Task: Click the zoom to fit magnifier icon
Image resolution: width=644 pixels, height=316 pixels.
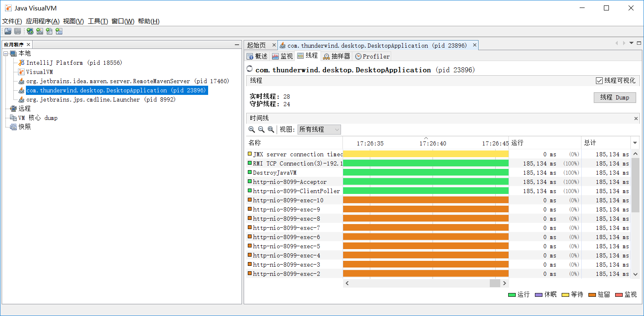Action: pos(271,130)
